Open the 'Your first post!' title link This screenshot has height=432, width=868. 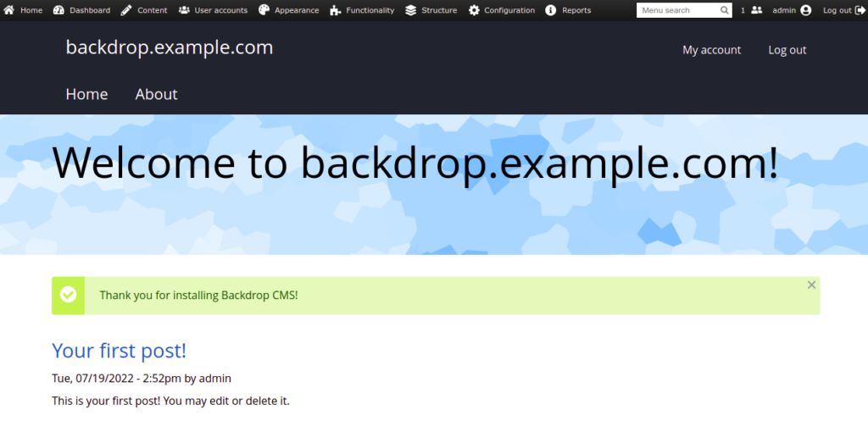[119, 351]
